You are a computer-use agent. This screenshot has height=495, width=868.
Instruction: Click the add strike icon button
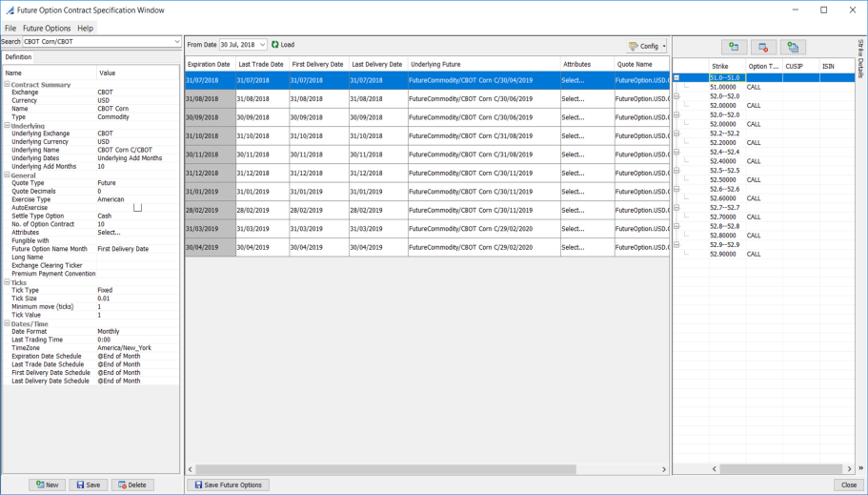coord(734,47)
